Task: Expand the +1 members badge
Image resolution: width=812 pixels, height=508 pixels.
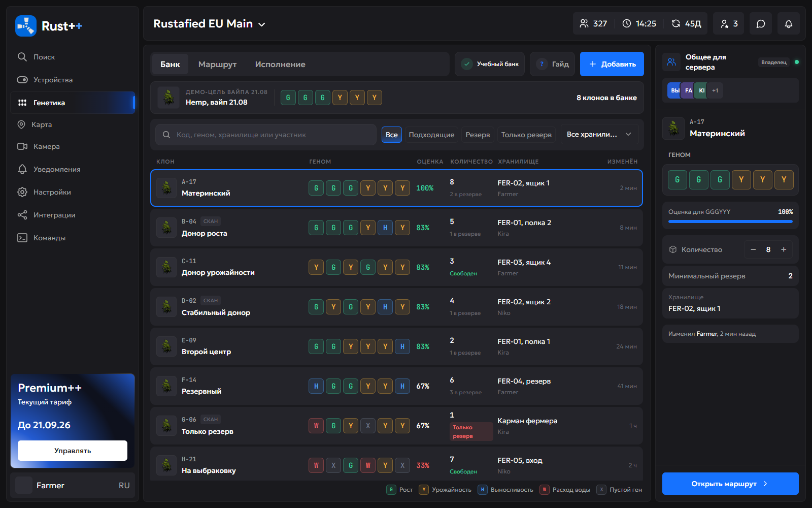Action: tap(715, 90)
